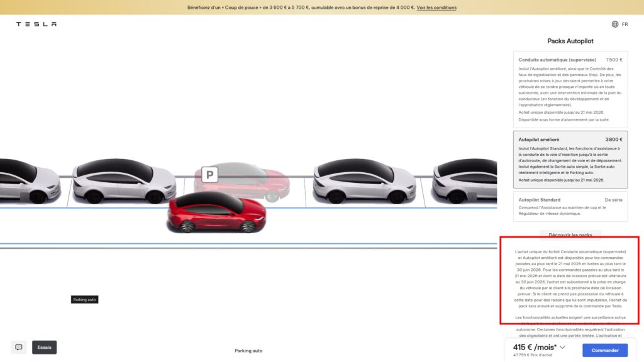
Task: Click the FR language label
Action: pos(625,25)
